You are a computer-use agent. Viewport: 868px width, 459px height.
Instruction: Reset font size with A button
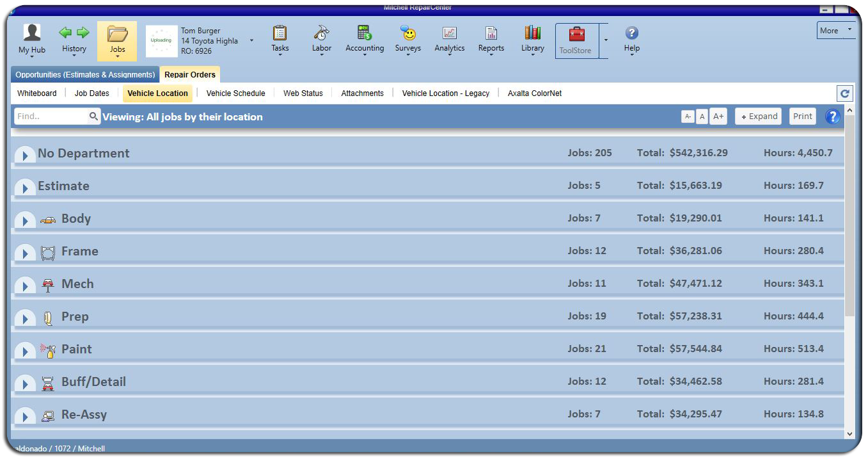click(702, 117)
